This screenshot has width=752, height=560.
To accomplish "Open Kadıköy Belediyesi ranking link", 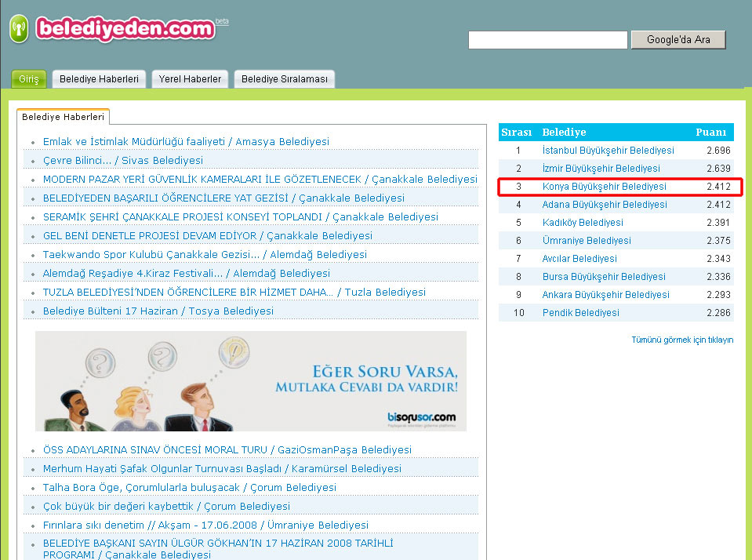I will pos(583,223).
